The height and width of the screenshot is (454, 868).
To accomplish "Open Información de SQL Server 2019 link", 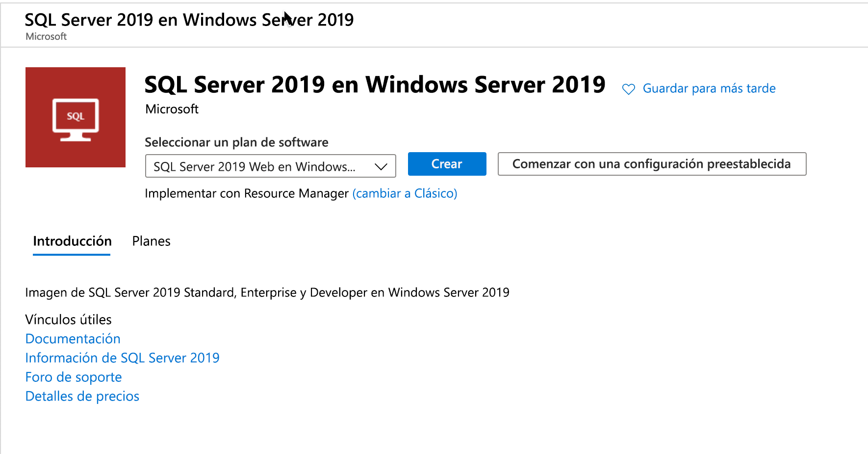I will (x=122, y=358).
